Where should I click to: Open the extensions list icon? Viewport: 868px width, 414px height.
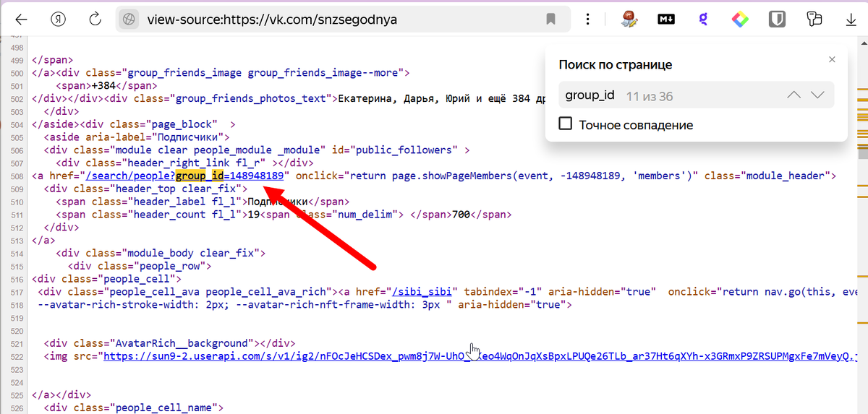814,20
